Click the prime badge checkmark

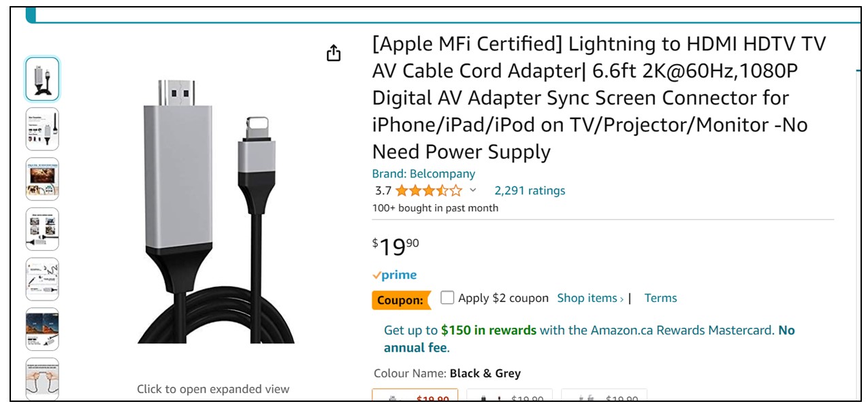[377, 275]
